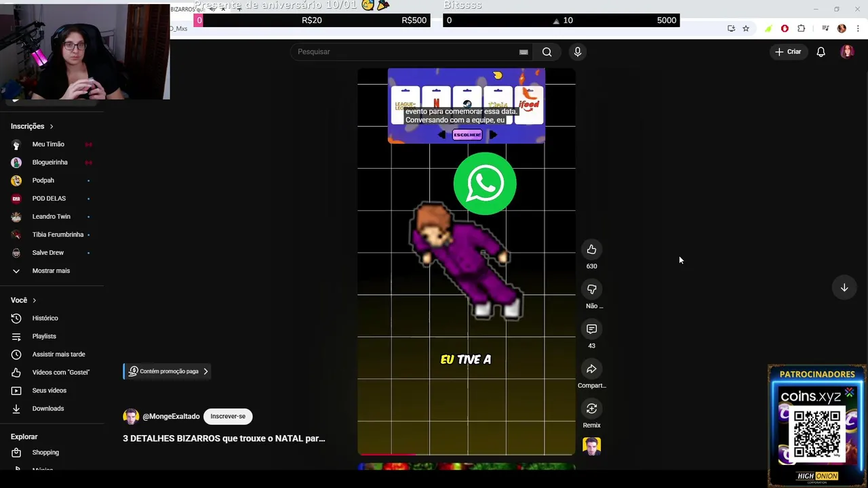This screenshot has height=488, width=868.
Task: Open the Chrome profile avatar
Action: [x=842, y=28]
